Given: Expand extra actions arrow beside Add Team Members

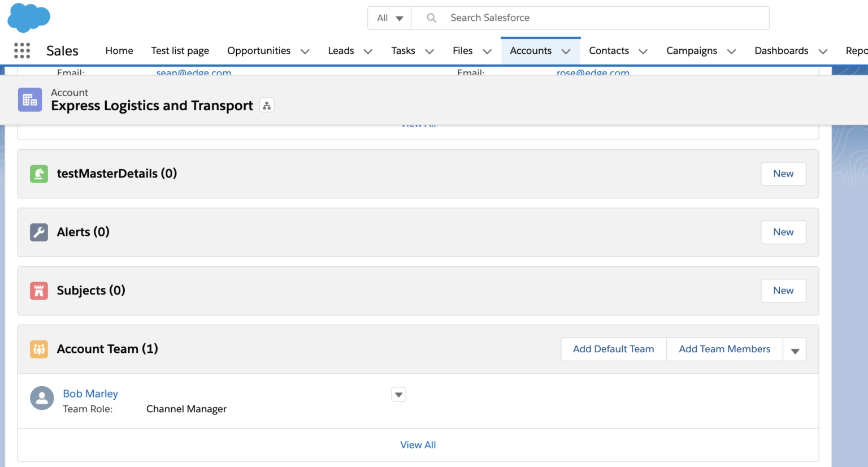Looking at the screenshot, I should pos(795,349).
